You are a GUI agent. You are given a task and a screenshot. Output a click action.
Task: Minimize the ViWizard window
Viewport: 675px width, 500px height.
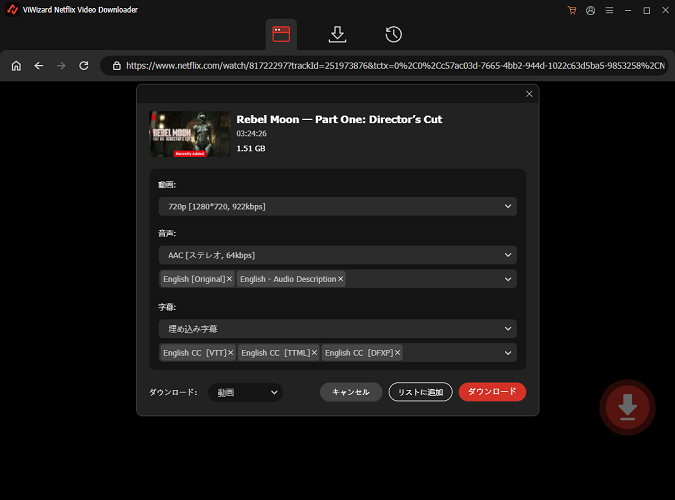point(628,10)
